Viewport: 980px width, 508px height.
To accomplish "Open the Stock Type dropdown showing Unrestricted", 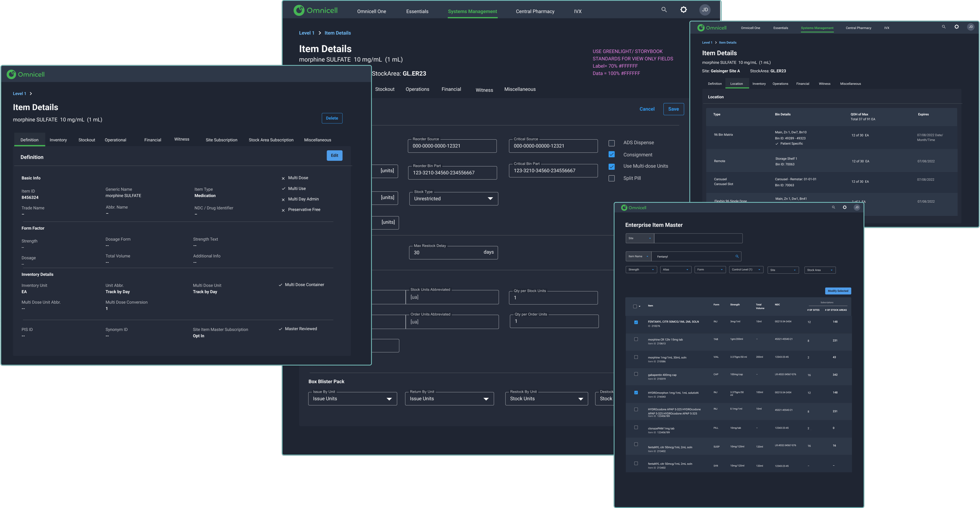I will (x=491, y=198).
